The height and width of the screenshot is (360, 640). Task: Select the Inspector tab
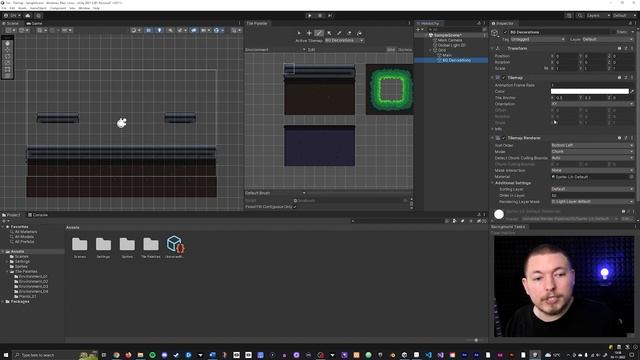point(503,23)
